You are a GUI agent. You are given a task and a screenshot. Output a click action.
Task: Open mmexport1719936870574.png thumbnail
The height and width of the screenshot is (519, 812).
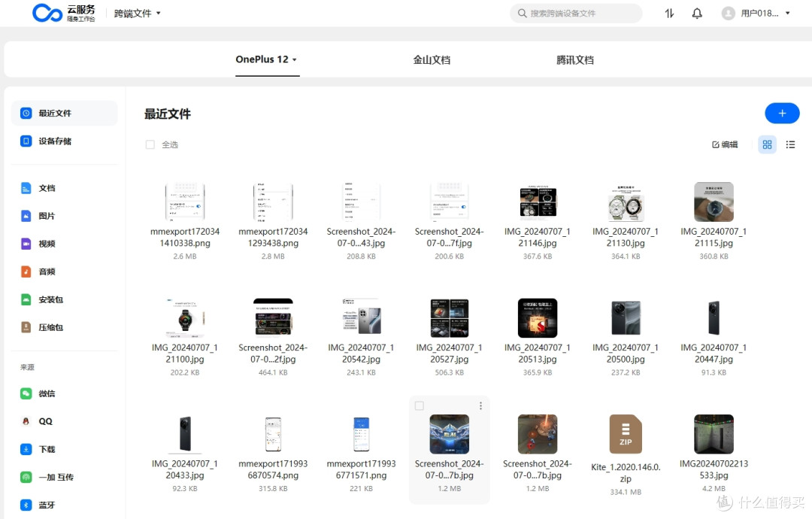coord(273,434)
